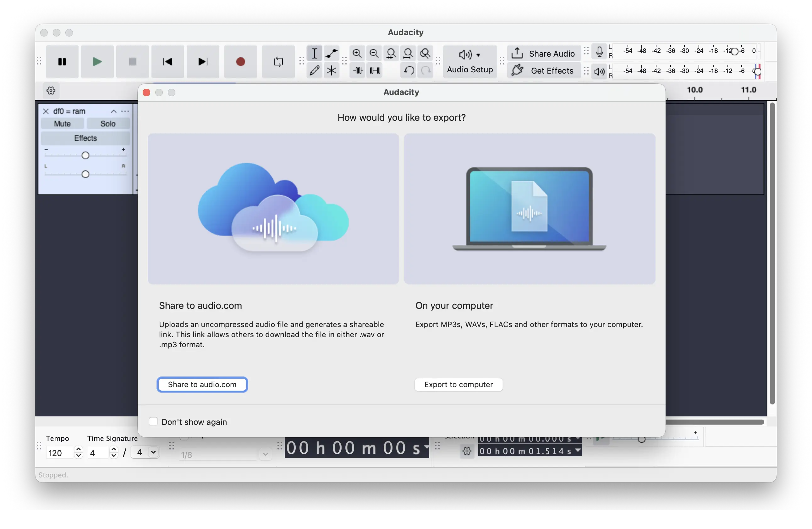Click the track pan slider knob
Viewport: 812px width, 529px height.
(85, 174)
